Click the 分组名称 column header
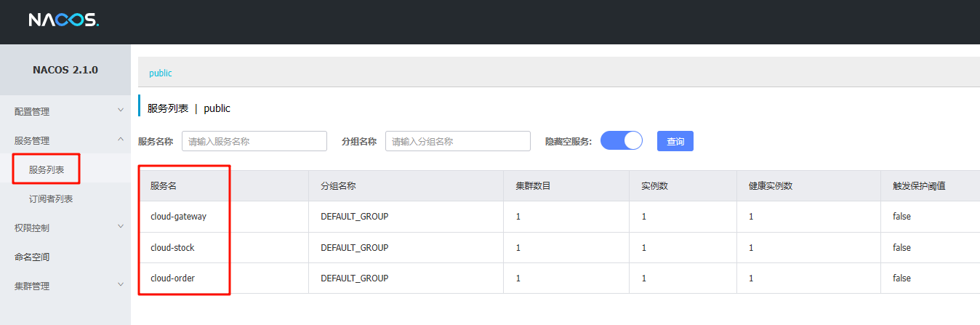This screenshot has width=980, height=325. [338, 185]
